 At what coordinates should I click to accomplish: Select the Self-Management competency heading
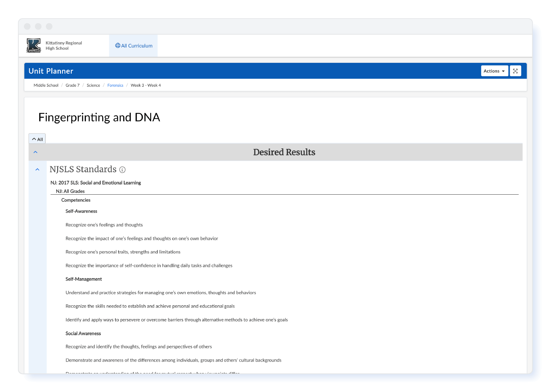click(x=84, y=279)
